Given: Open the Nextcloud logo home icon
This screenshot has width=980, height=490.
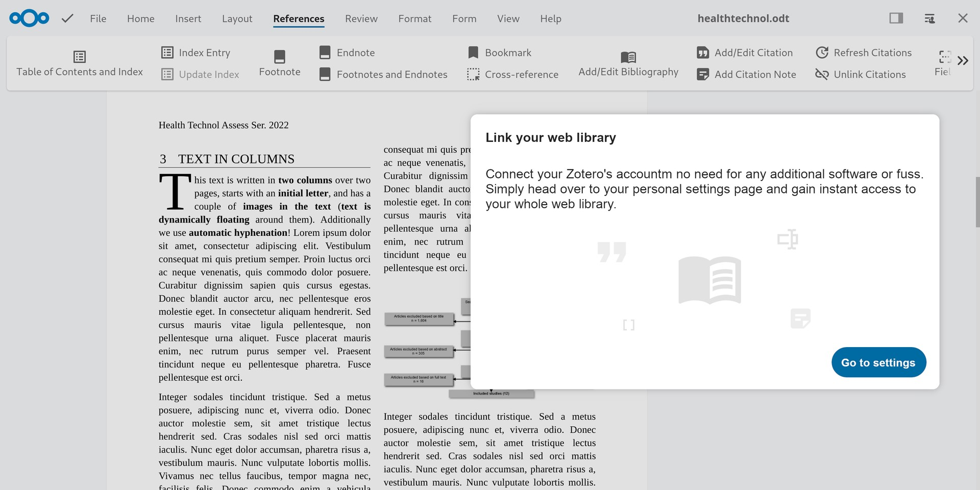Looking at the screenshot, I should pos(29,18).
